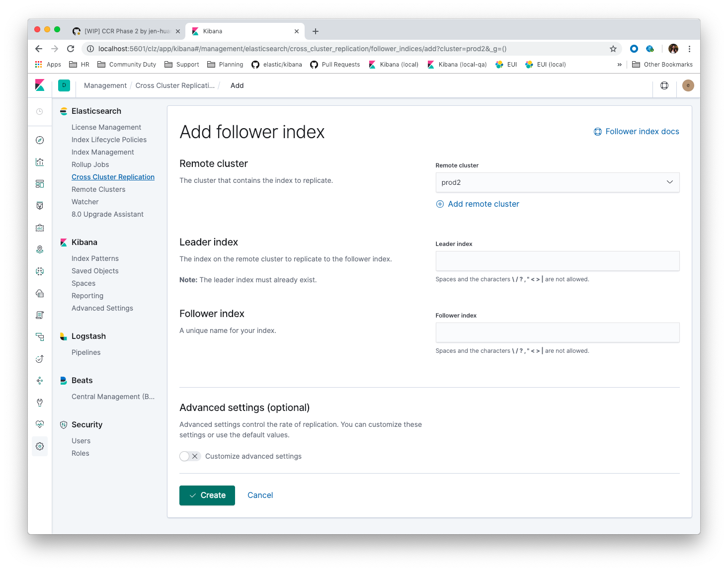Close the Kibana browser tab

click(x=297, y=31)
